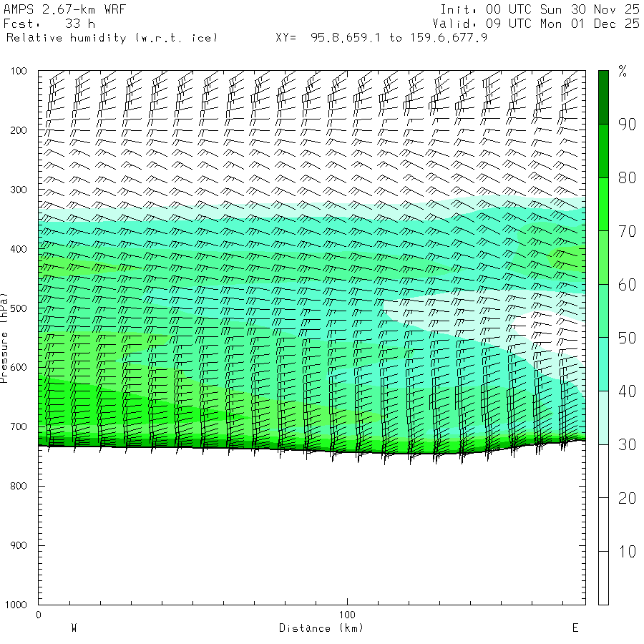This screenshot has height=644, width=644.
Task: Select the colorbar band between 70 and 80
Action: [x=603, y=204]
